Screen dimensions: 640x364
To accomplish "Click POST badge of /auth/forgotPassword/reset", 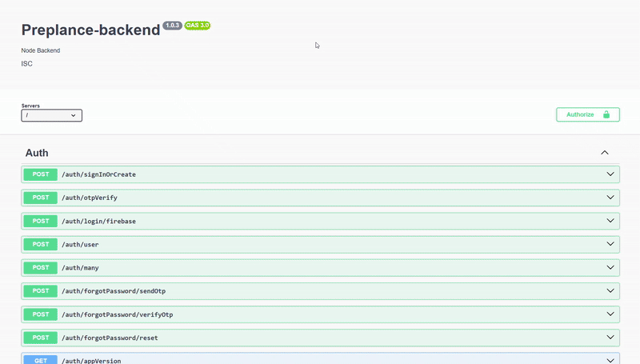I will point(41,338).
